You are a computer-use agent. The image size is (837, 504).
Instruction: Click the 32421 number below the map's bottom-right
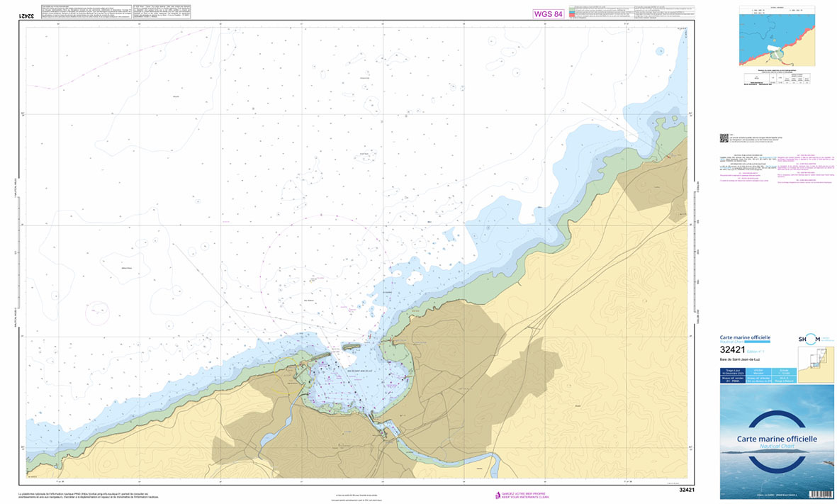pos(684,490)
